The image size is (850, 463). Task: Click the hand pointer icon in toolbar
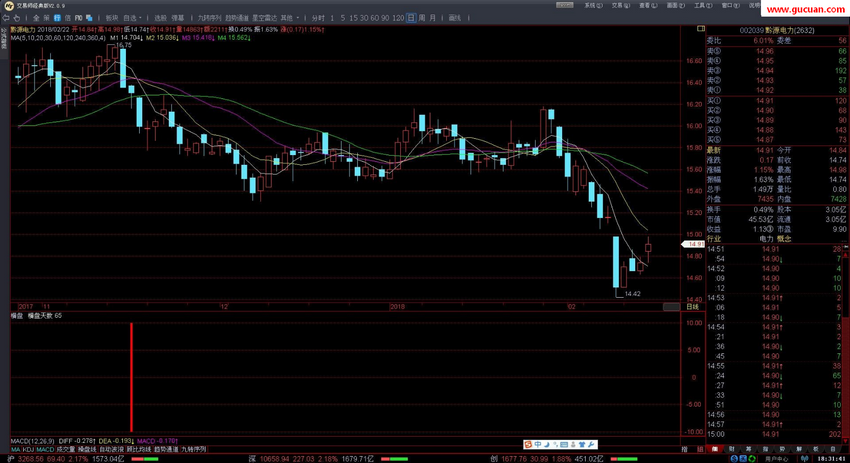click(17, 18)
